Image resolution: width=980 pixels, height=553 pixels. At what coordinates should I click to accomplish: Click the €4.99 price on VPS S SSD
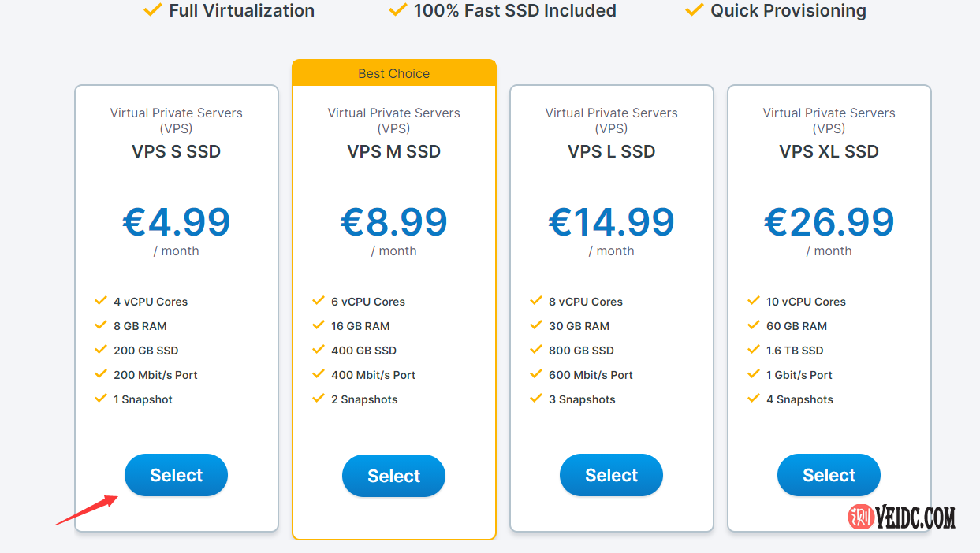tap(177, 222)
